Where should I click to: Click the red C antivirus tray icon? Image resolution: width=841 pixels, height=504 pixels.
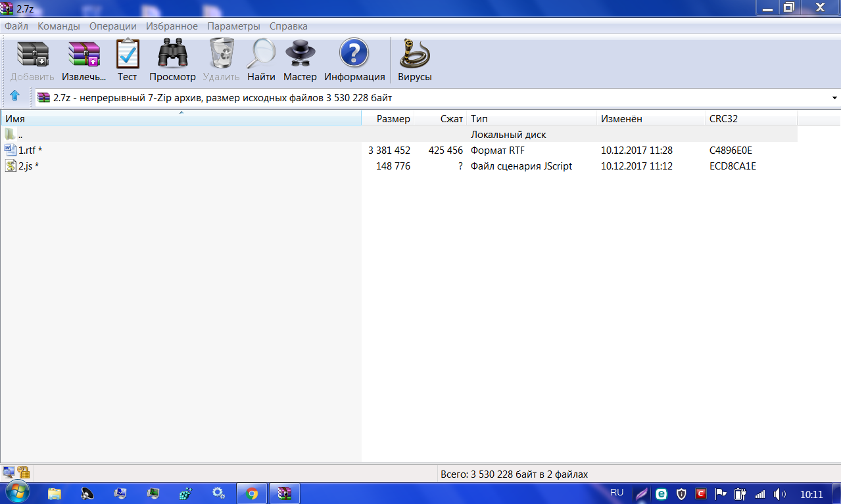[701, 493]
